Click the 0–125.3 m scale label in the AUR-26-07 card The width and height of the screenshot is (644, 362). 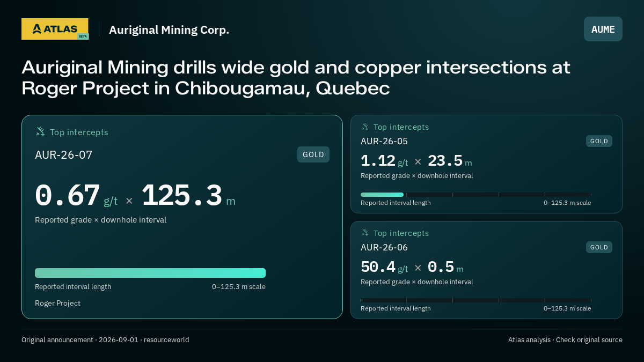click(x=239, y=286)
